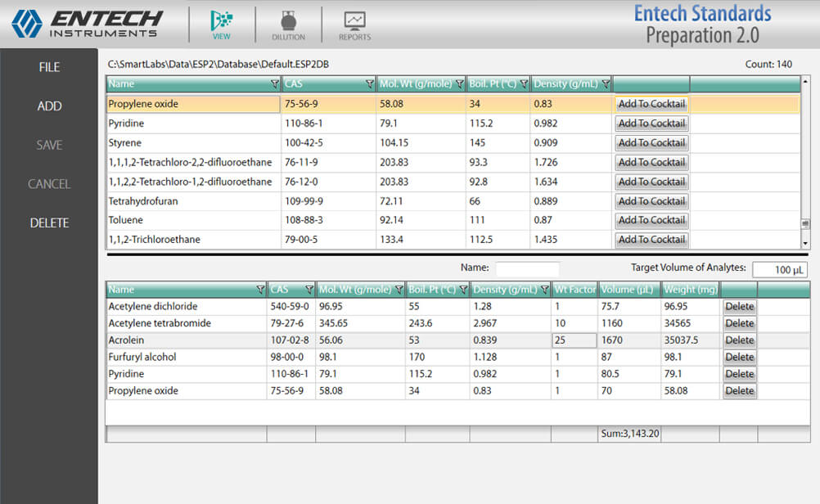Image resolution: width=820 pixels, height=504 pixels.
Task: Delete Propylene oxide from cocktail list
Action: (x=740, y=390)
